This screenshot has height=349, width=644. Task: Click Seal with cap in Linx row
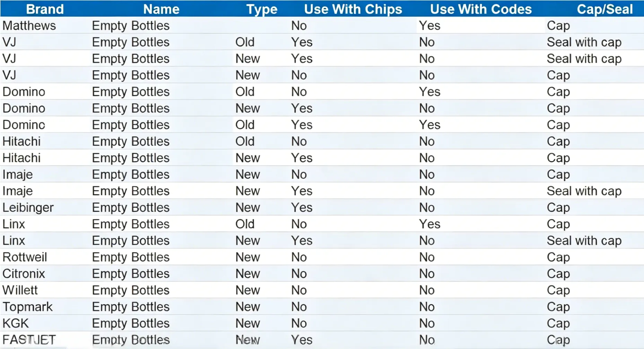pos(584,241)
